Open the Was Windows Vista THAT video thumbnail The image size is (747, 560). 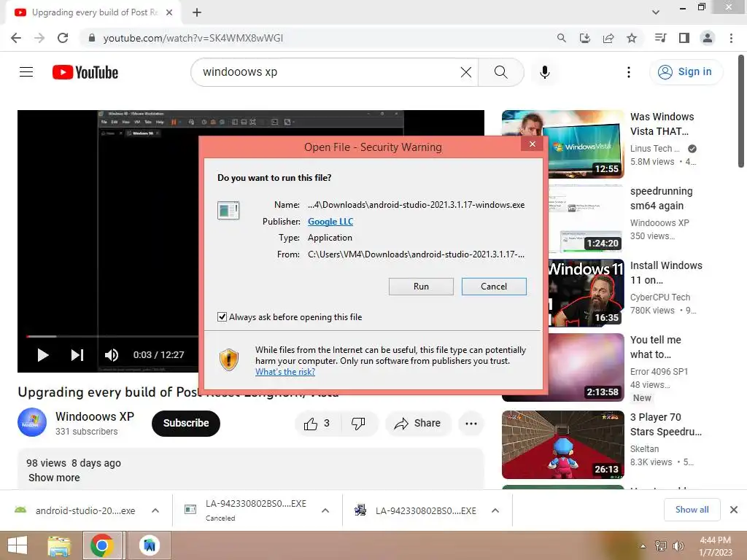[562, 144]
